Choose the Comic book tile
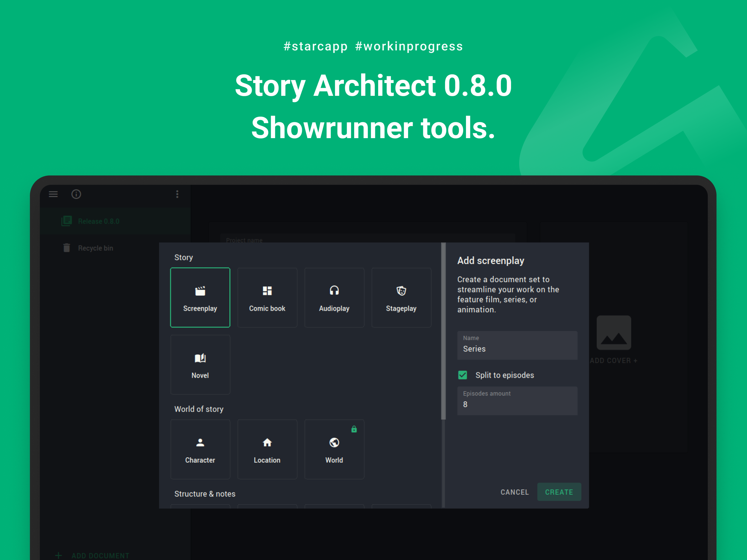 267,297
